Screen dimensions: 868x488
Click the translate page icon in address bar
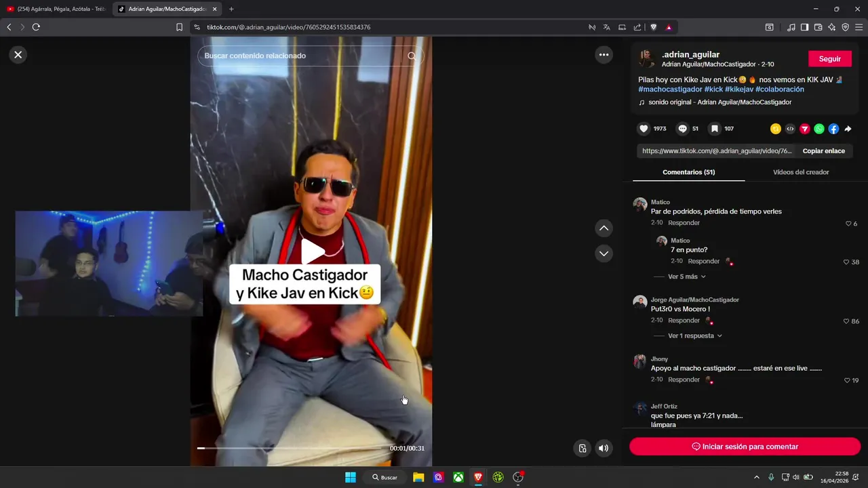[607, 27]
